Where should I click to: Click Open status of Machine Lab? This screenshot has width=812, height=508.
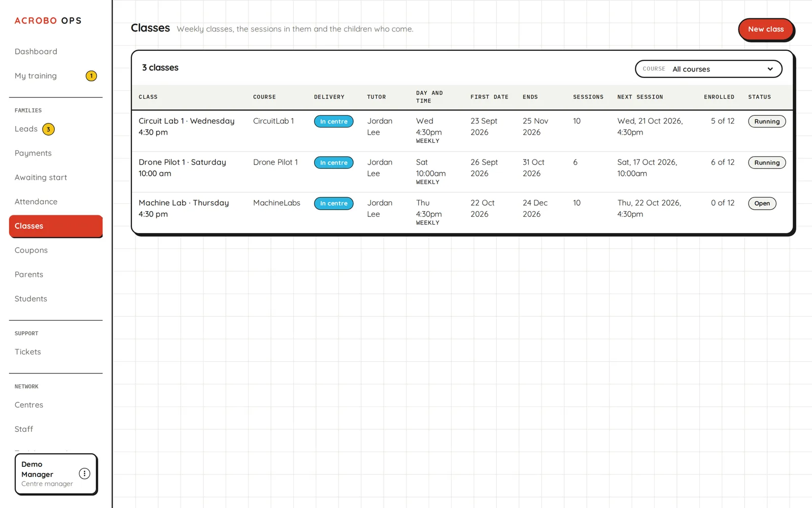pyautogui.click(x=762, y=203)
